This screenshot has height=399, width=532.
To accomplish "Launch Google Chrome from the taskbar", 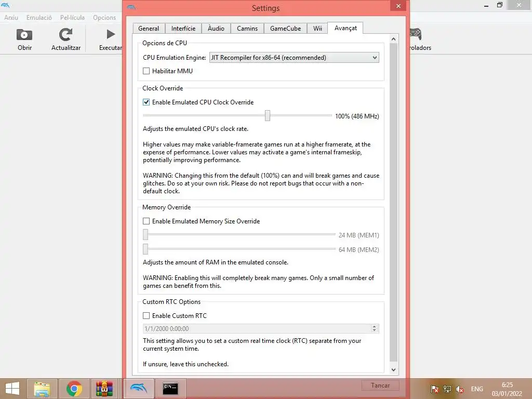I will click(x=74, y=389).
